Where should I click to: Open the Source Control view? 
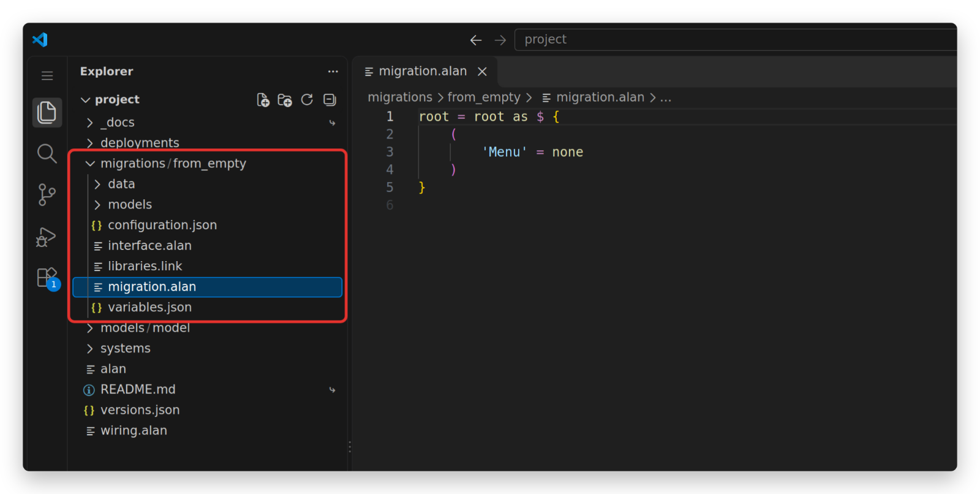[47, 195]
